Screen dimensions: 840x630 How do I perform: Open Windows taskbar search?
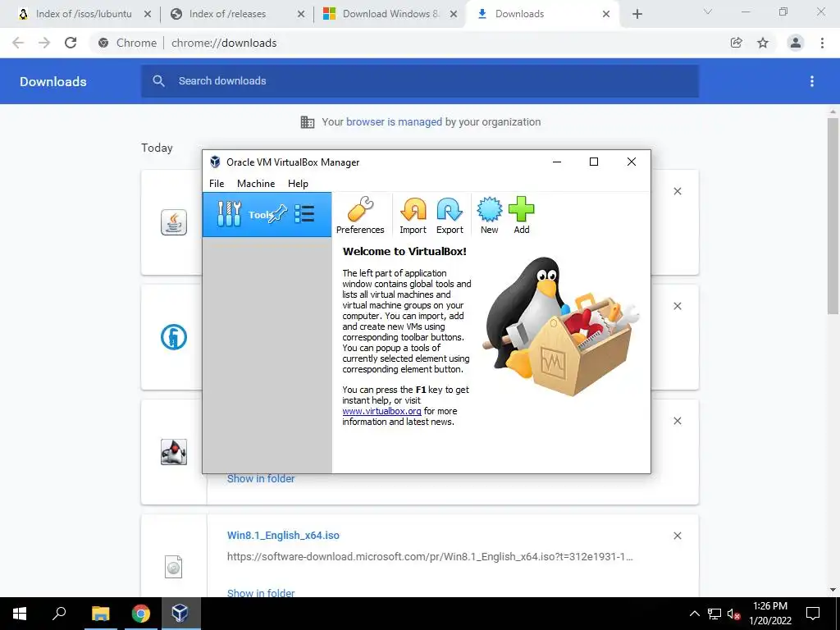59,614
